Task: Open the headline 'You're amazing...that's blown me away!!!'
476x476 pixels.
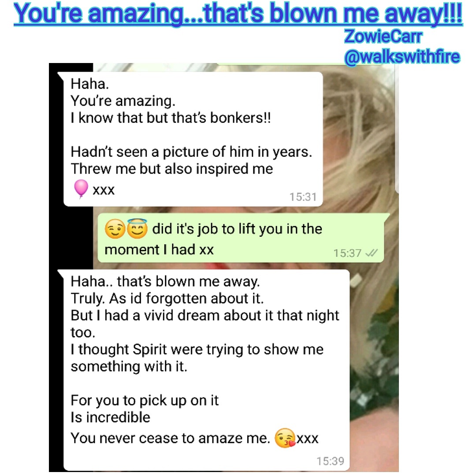Action: (x=238, y=14)
